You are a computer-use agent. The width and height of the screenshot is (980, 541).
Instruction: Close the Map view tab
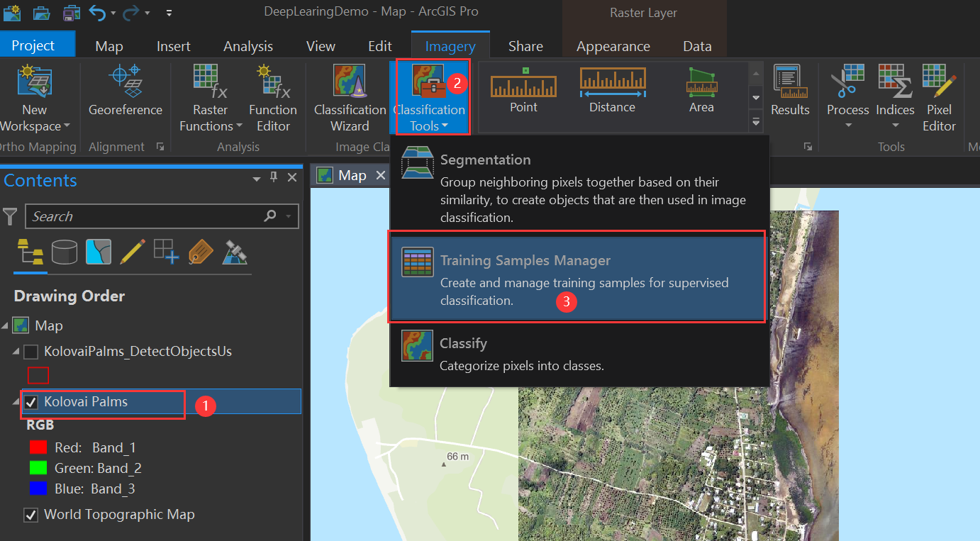tap(381, 175)
